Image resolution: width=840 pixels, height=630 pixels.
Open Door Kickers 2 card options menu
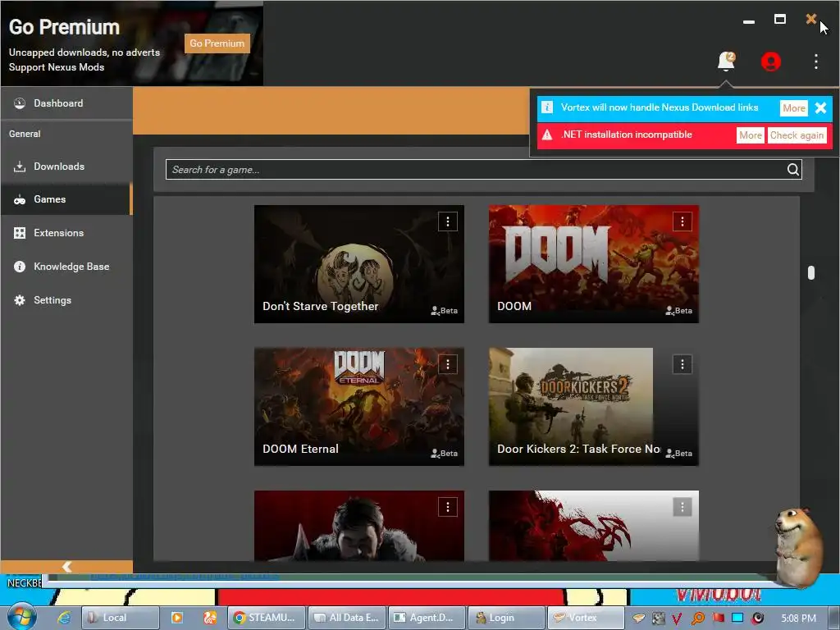(682, 365)
